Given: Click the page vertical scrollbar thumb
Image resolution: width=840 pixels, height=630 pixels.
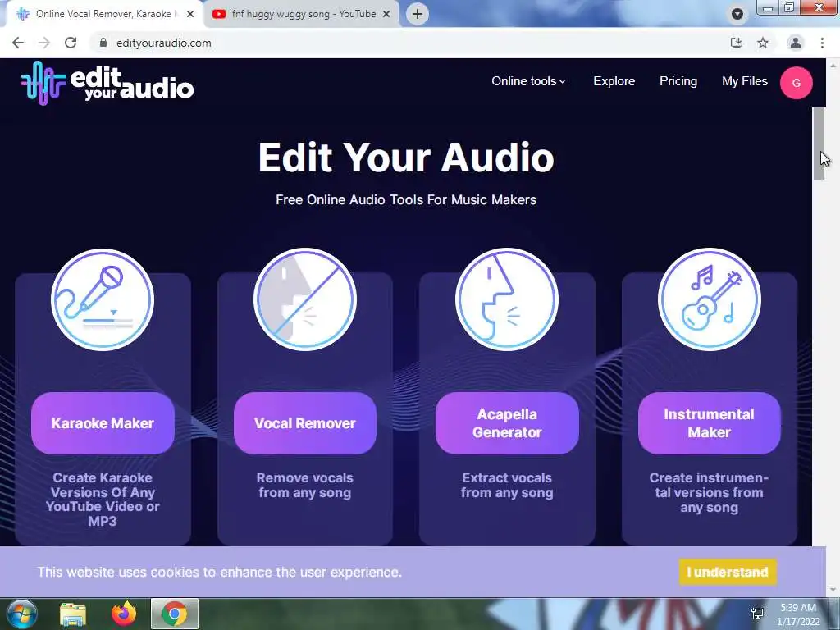Looking at the screenshot, I should point(819,144).
